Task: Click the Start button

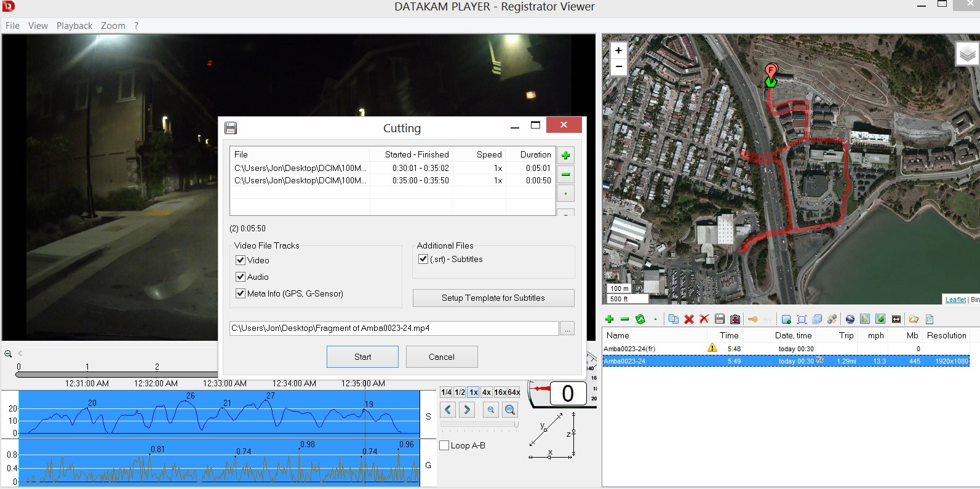Action: tap(362, 357)
